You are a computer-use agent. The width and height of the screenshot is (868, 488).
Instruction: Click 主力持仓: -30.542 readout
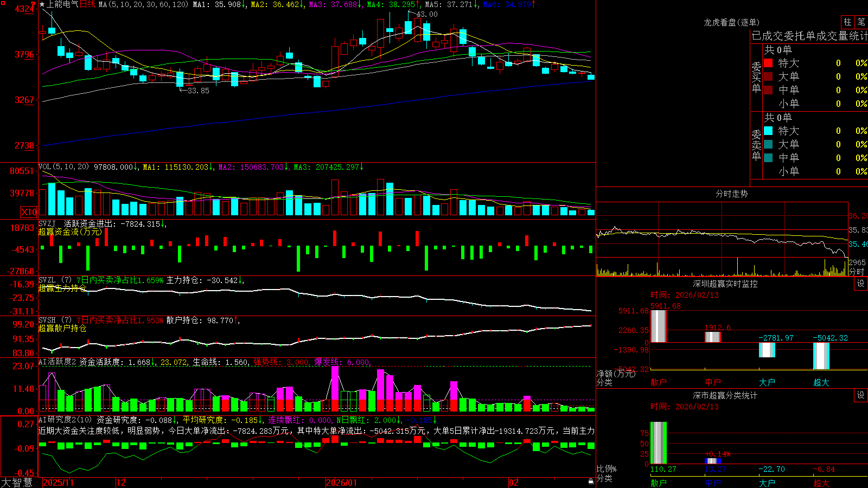point(202,280)
